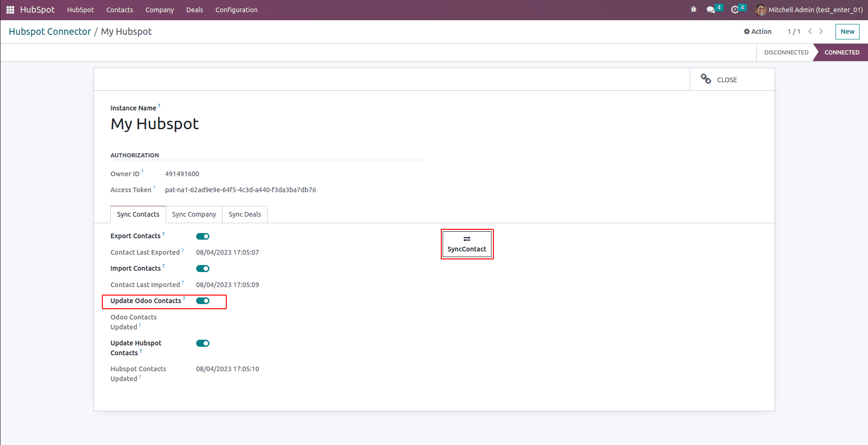
Task: Click the CLOSE stat button
Action: point(732,79)
